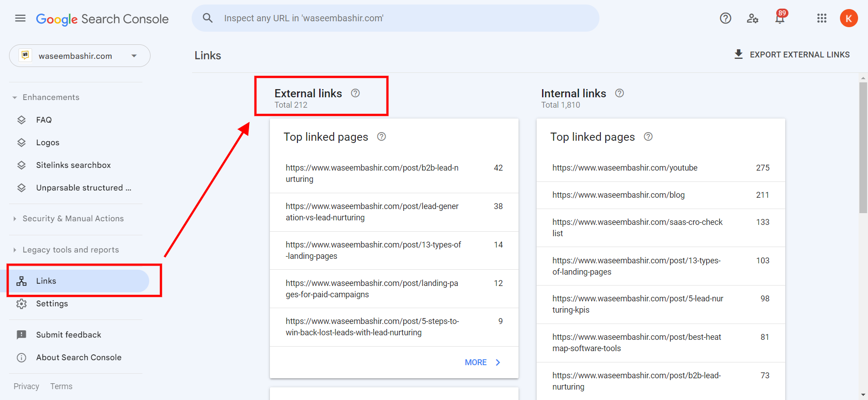Viewport: 868px width, 400px height.
Task: Click the chevron arrow next to MORE
Action: (498, 362)
